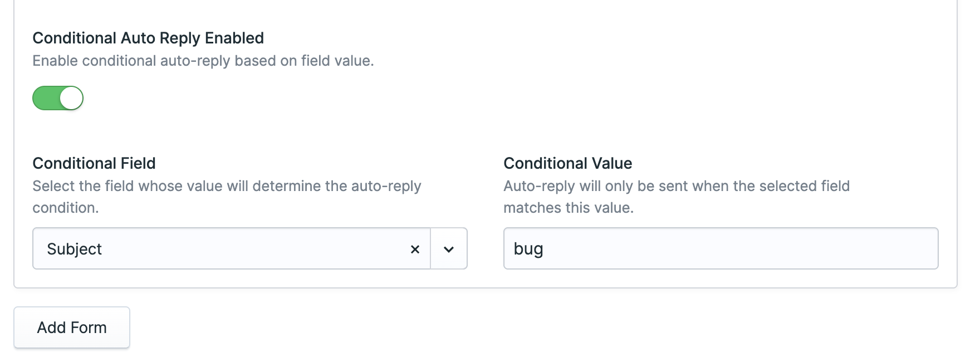The width and height of the screenshot is (980, 362).
Task: Click the auto-reply description text
Action: coord(204,61)
